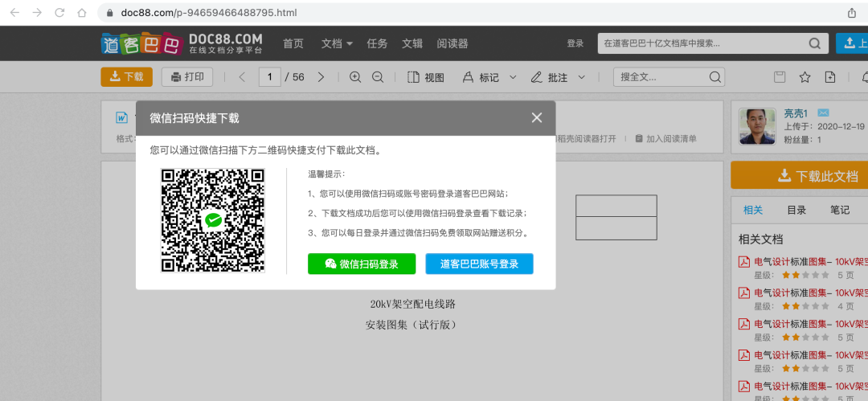The width and height of the screenshot is (868, 401).
Task: Switch to the 相关 tab
Action: pos(753,210)
